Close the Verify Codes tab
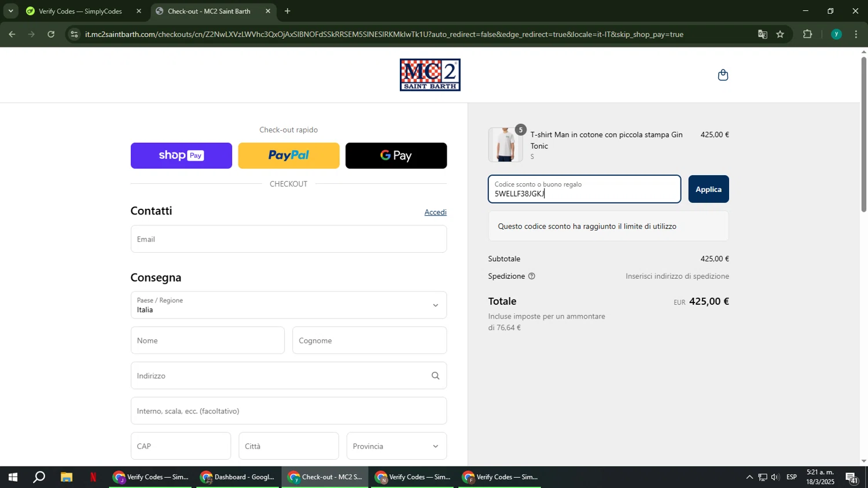This screenshot has width=868, height=488. click(138, 11)
